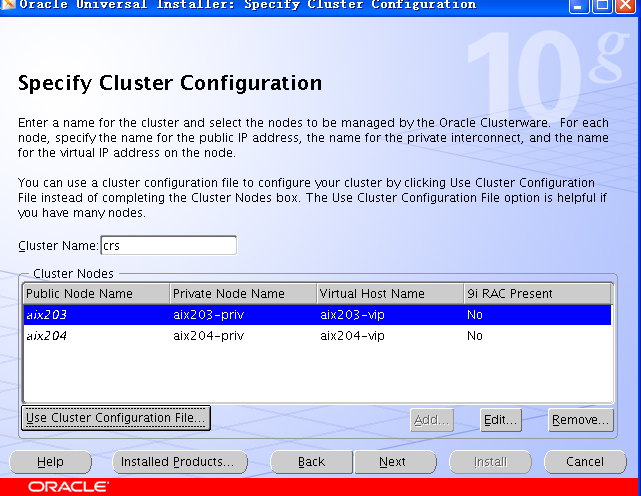
Task: Show Installed Products list
Action: 180,462
